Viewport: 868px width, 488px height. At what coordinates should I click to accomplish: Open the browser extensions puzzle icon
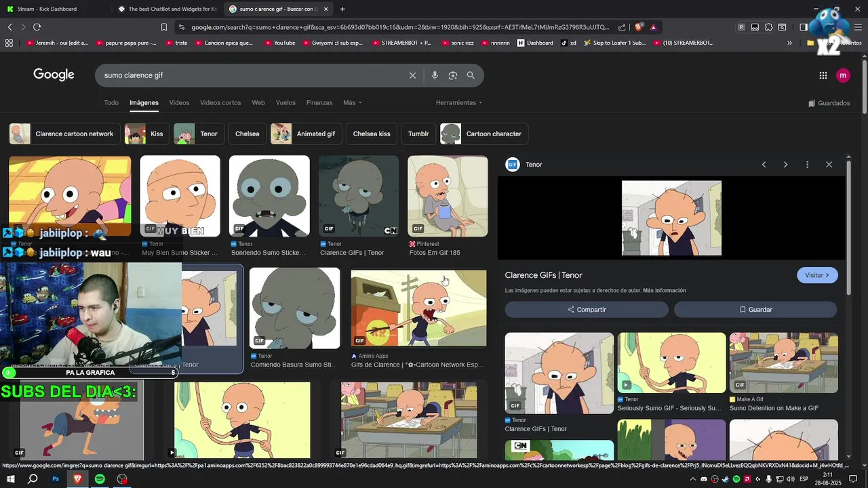tap(768, 27)
